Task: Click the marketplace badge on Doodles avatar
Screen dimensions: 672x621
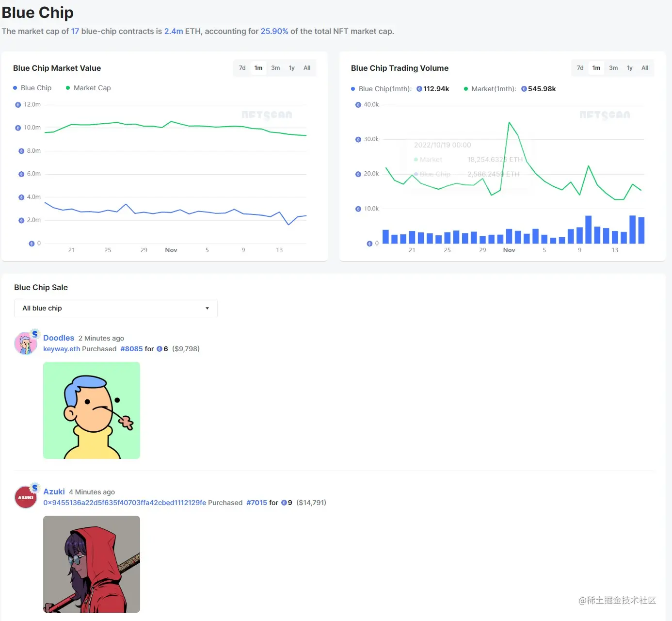Action: [35, 334]
